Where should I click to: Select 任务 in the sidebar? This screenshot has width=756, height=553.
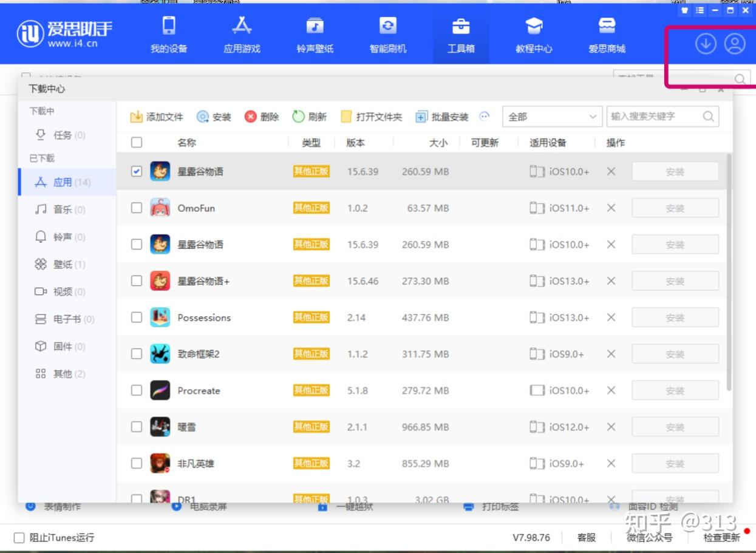[67, 135]
